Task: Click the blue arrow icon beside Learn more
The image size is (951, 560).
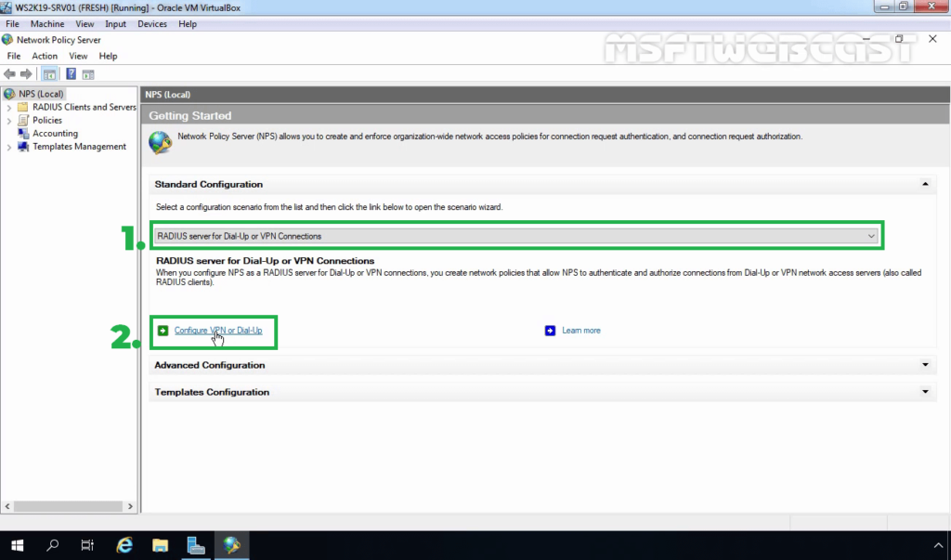Action: [x=550, y=331]
